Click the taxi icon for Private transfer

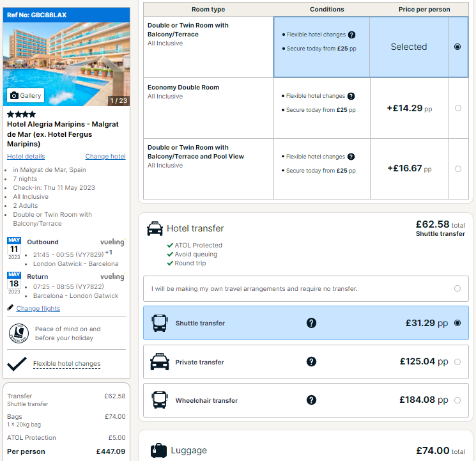click(160, 361)
